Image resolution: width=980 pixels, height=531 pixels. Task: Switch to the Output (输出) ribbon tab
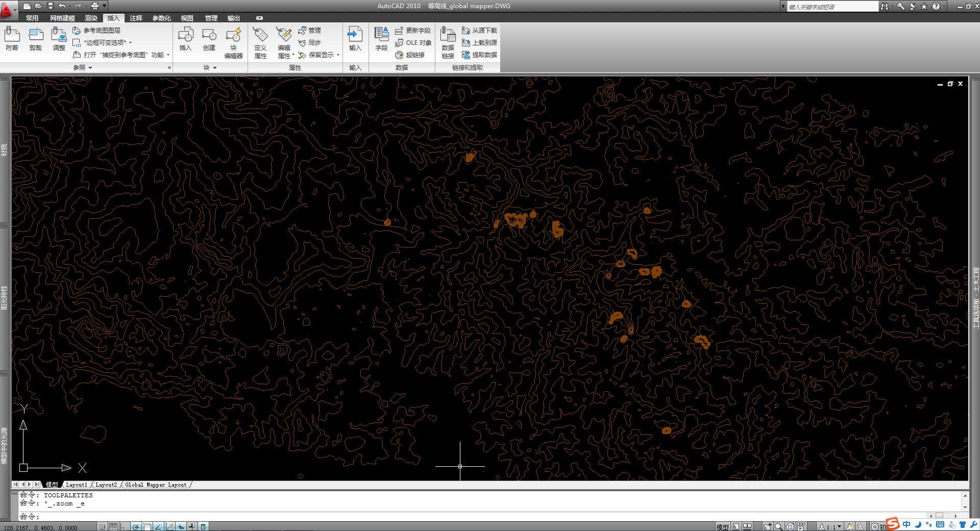[x=234, y=18]
